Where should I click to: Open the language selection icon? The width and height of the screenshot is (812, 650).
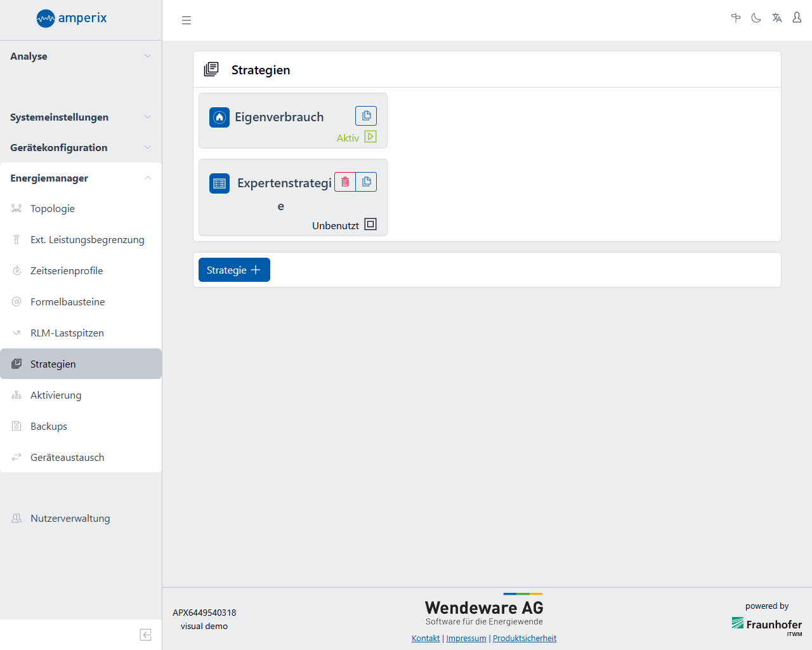(x=776, y=18)
